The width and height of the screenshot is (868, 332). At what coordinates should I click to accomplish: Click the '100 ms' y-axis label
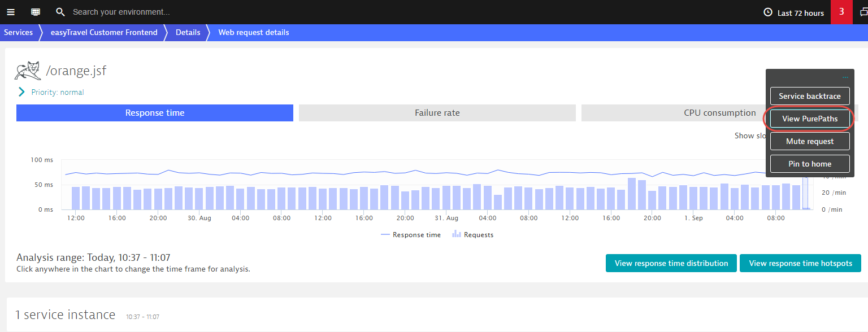(42, 160)
